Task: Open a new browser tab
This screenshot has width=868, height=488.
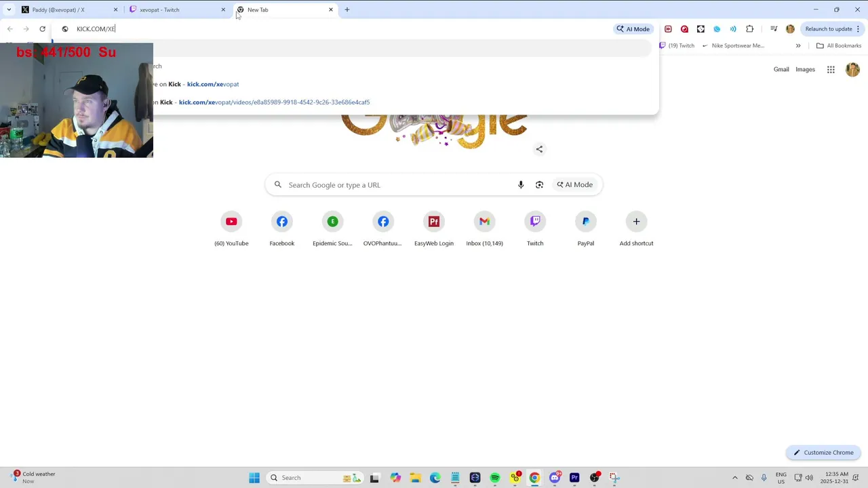Action: click(347, 9)
